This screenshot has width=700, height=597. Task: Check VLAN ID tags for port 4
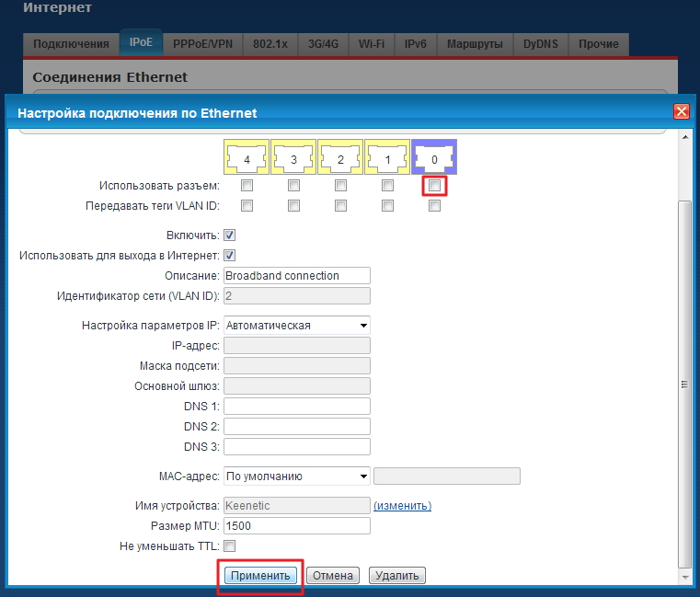[247, 206]
